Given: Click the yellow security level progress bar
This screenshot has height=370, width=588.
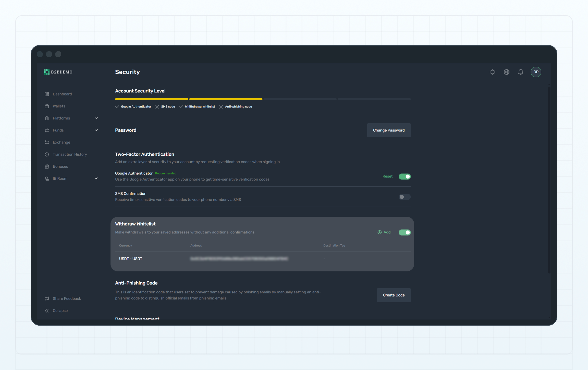Looking at the screenshot, I should click(x=152, y=99).
